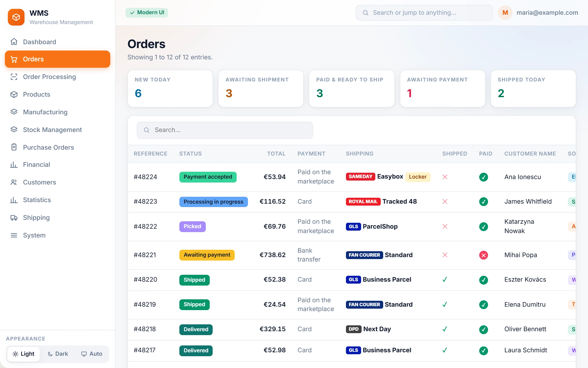Click the SAMEDAY carrier tag
588x368 pixels.
coord(360,177)
